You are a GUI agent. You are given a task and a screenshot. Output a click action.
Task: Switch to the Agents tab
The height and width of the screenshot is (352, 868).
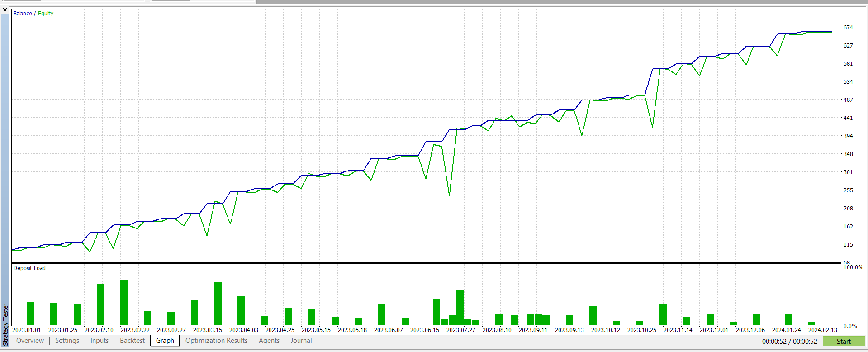point(269,341)
